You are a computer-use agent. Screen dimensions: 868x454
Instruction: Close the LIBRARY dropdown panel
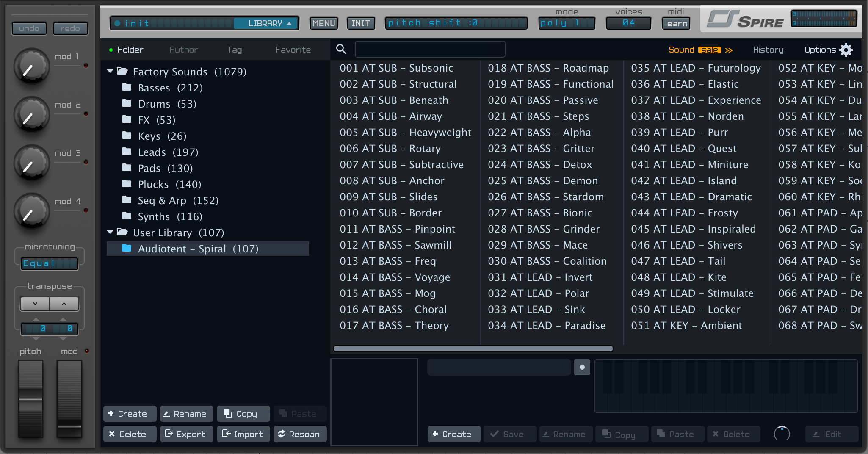[x=266, y=23]
